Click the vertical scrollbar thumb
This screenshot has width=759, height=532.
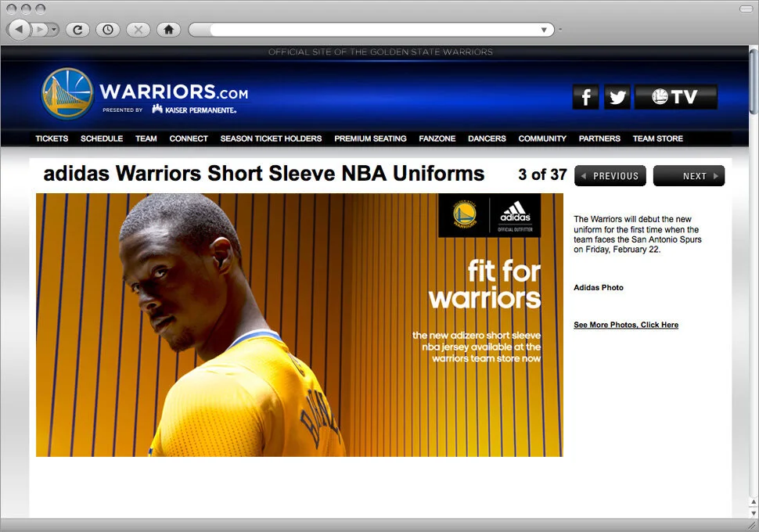(754, 81)
